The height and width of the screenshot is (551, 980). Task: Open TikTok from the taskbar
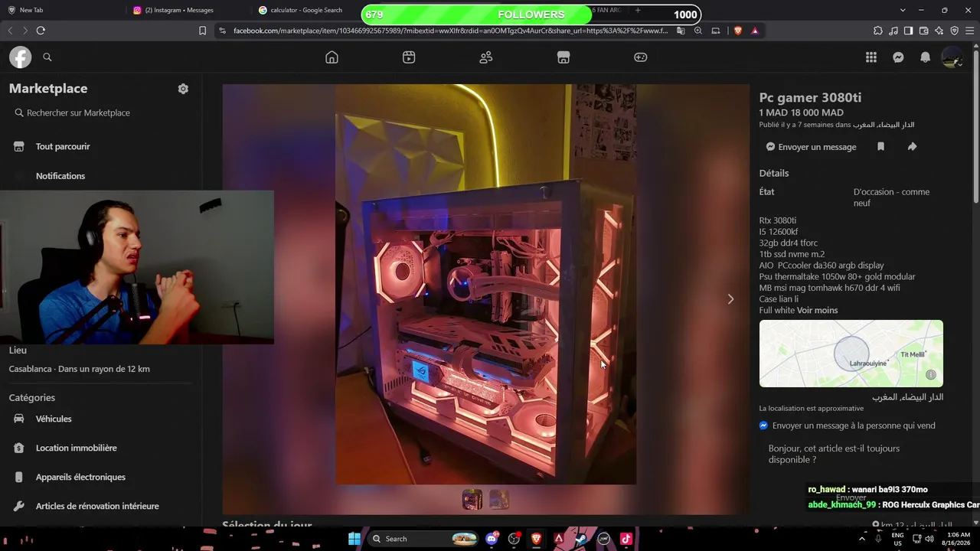(x=626, y=539)
